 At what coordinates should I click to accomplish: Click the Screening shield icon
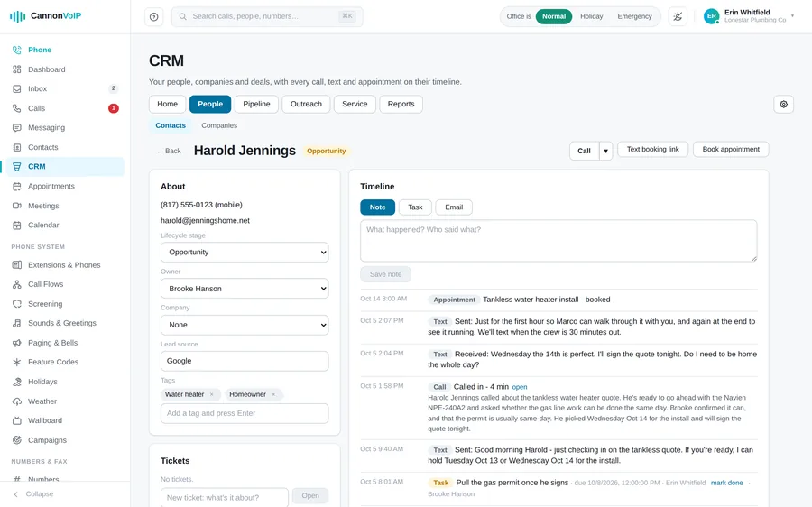pyautogui.click(x=17, y=303)
